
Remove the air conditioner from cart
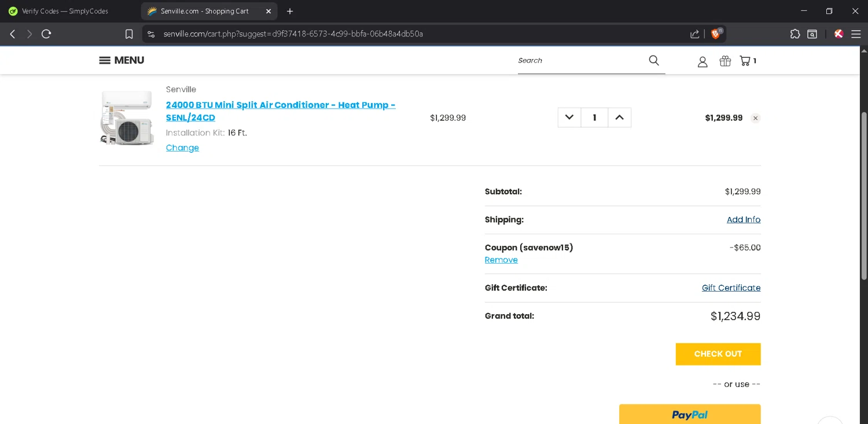pos(755,118)
